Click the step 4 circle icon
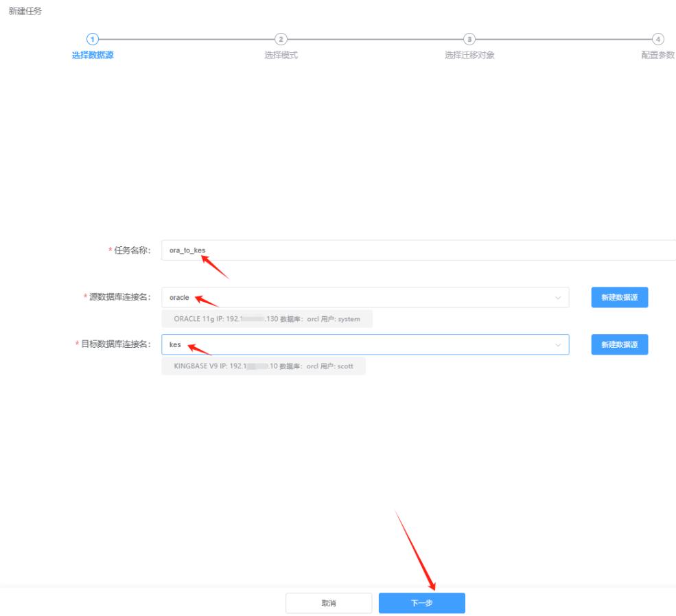This screenshot has height=616, width=676. tap(657, 39)
